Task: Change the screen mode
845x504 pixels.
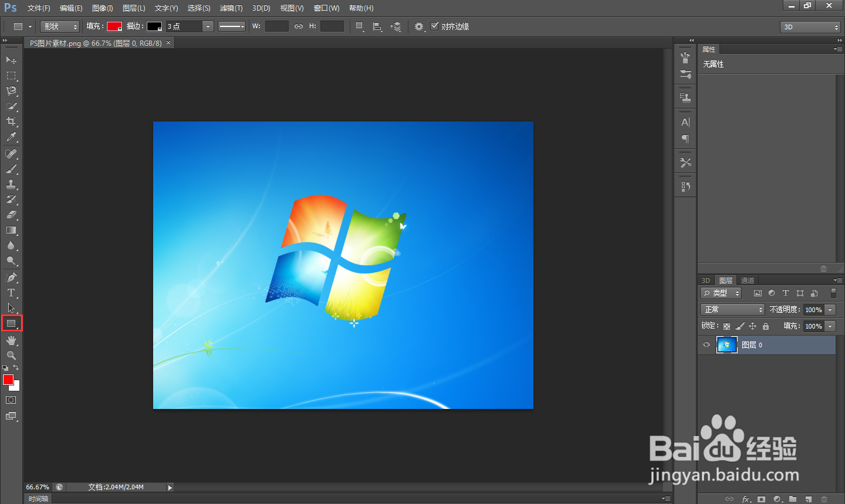Action: pyautogui.click(x=11, y=416)
